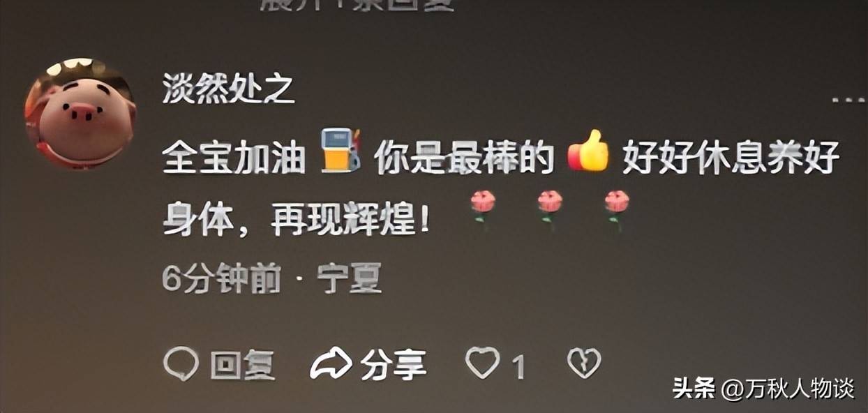Click the 分享 share label
Image resolution: width=868 pixels, height=413 pixels.
click(x=394, y=365)
